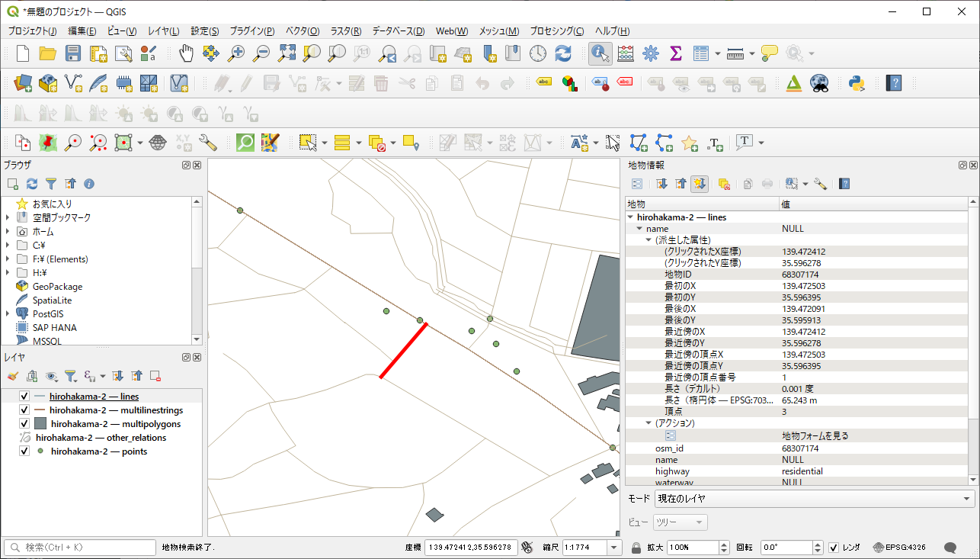Open the Python console icon

pyautogui.click(x=858, y=83)
